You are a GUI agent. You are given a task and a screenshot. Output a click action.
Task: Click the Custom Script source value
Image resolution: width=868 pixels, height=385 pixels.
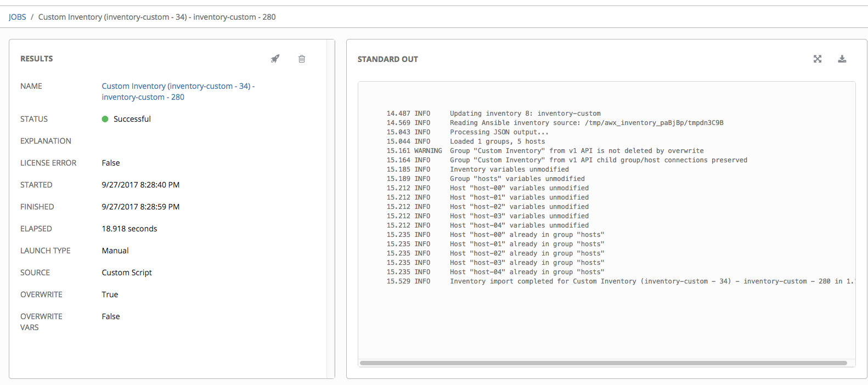coord(127,273)
